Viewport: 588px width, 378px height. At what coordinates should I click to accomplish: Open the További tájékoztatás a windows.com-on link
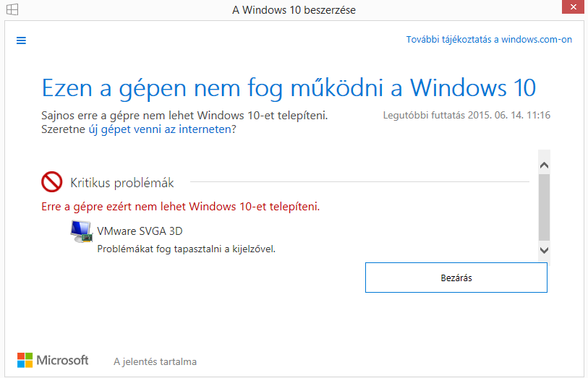coord(489,40)
